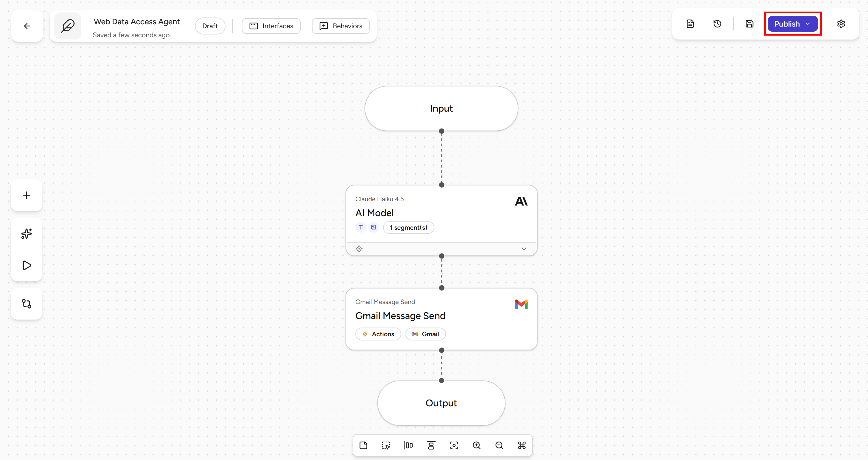Open the Publish dropdown arrow

tap(808, 24)
